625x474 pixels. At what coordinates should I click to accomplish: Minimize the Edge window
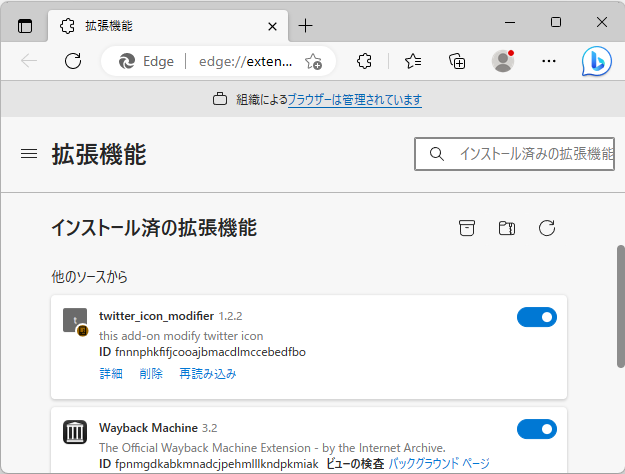click(510, 22)
